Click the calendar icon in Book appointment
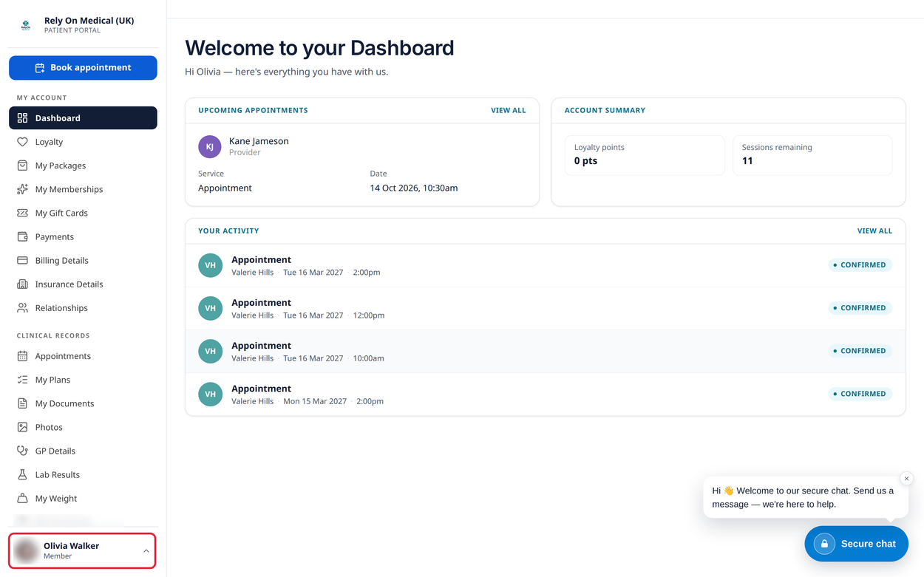924x577 pixels. [x=40, y=68]
